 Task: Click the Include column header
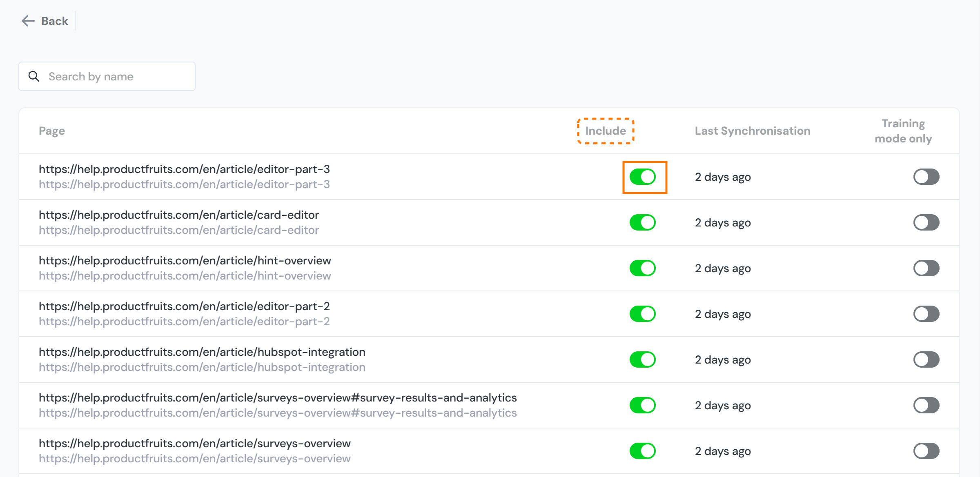click(605, 131)
